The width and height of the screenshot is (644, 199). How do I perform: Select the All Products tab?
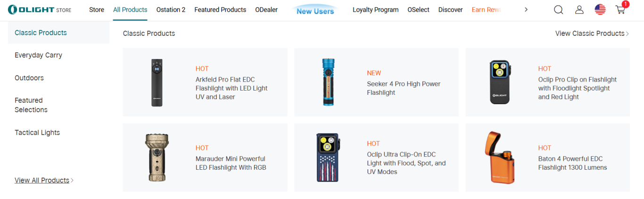click(130, 9)
